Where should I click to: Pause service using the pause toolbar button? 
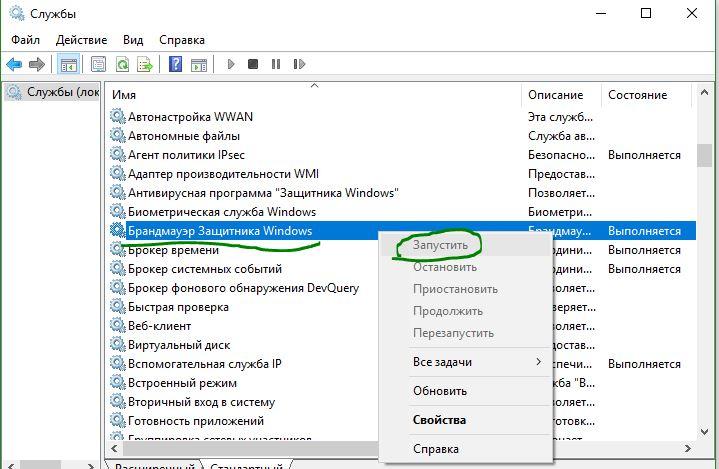(x=276, y=64)
